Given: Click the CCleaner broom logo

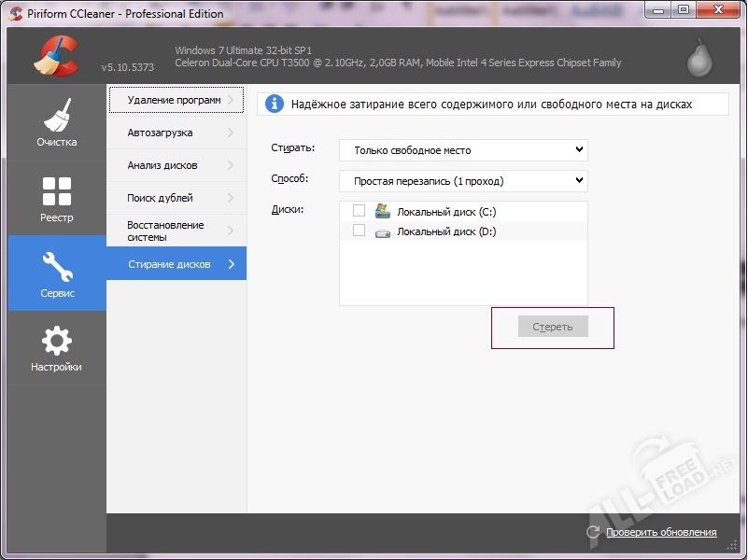Looking at the screenshot, I should (x=56, y=56).
